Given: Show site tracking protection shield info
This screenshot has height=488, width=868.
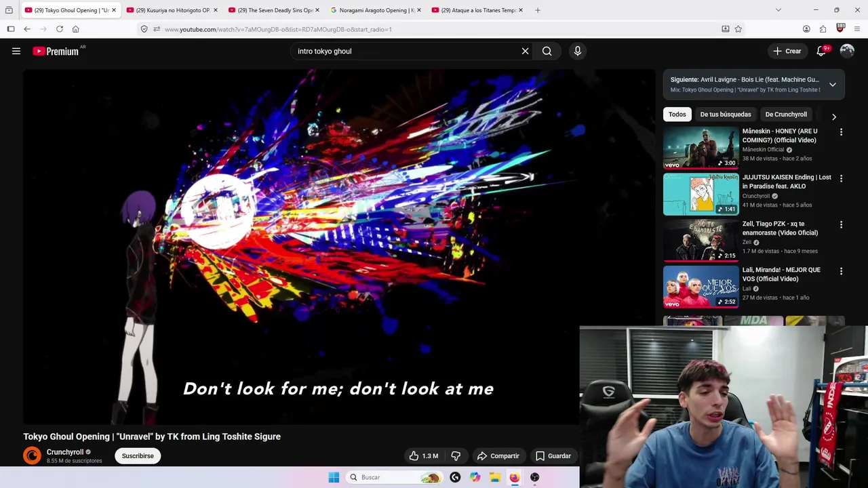Looking at the screenshot, I should pos(144,29).
